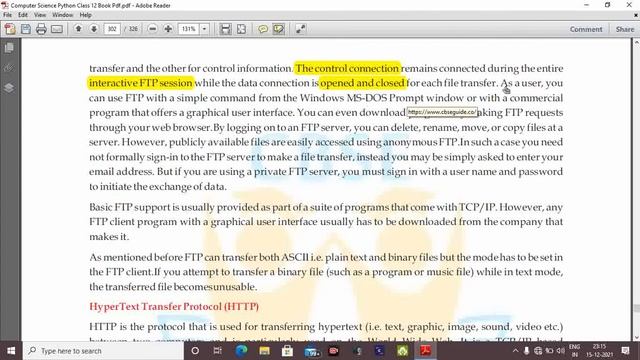
Task: Click the heading 'HyperText Transfer Protocol (HTTP)'
Action: click(174, 307)
